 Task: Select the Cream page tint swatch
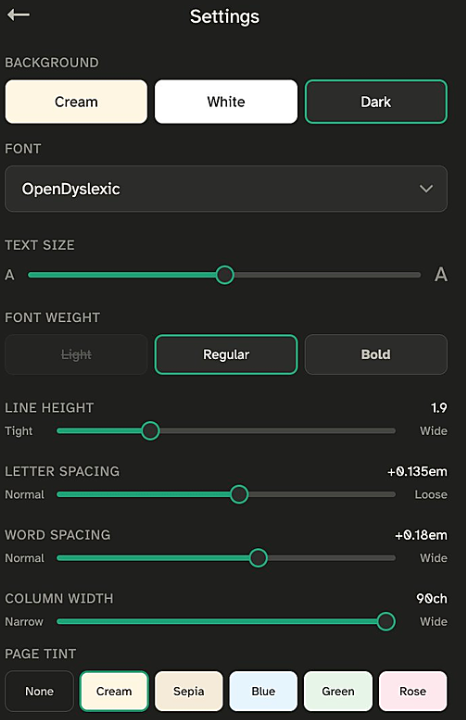pyautogui.click(x=114, y=691)
